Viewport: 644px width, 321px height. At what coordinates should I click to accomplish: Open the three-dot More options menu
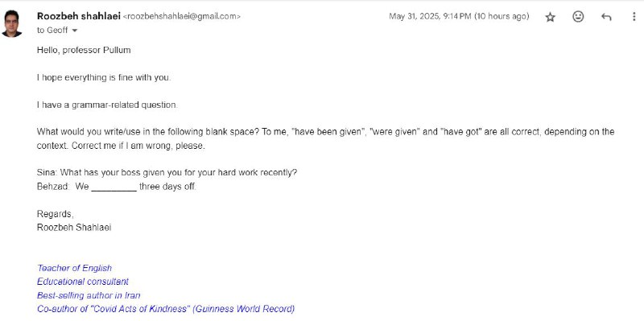pos(634,17)
